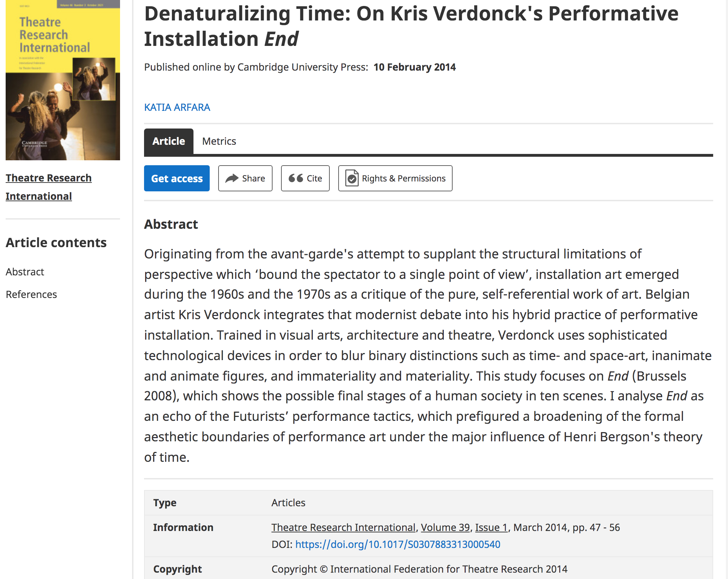The height and width of the screenshot is (579, 728).
Task: Open author Katia Arfara's link
Action: pos(177,107)
